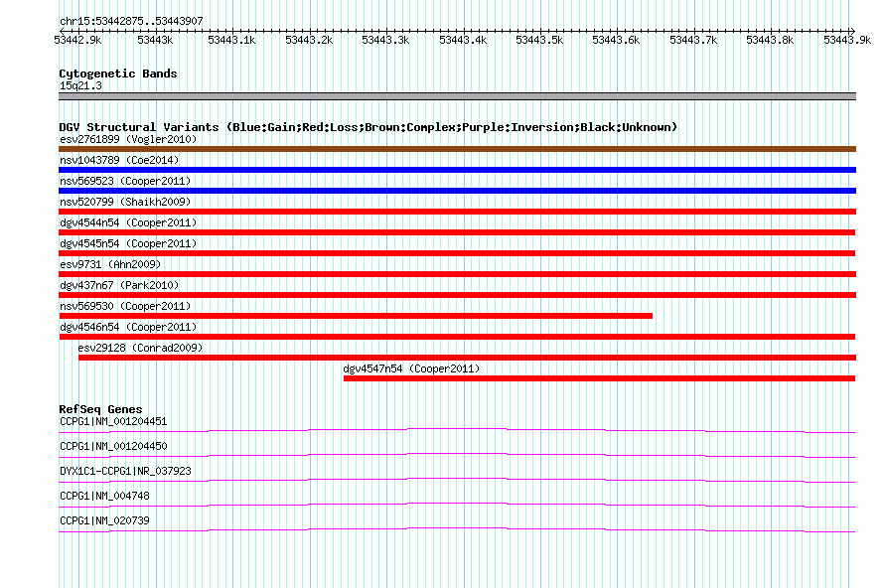The height and width of the screenshot is (588, 884).
Task: Click the red dgv4547n54 loss bar
Action: 599,378
